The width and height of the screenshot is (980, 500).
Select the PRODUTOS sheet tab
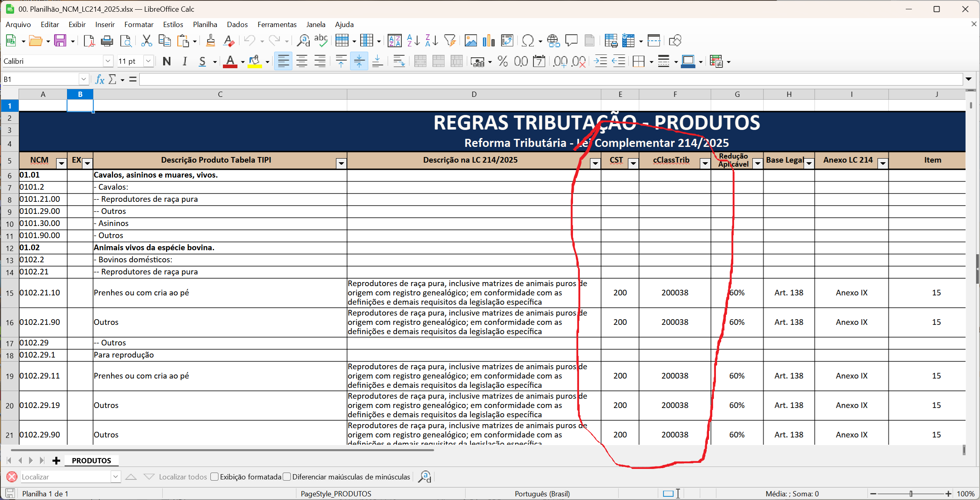pos(91,460)
